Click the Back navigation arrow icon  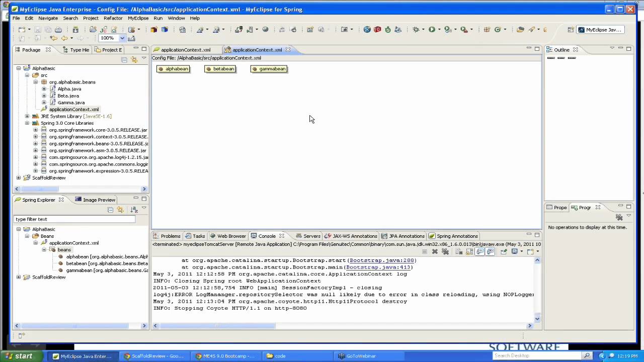(64, 38)
